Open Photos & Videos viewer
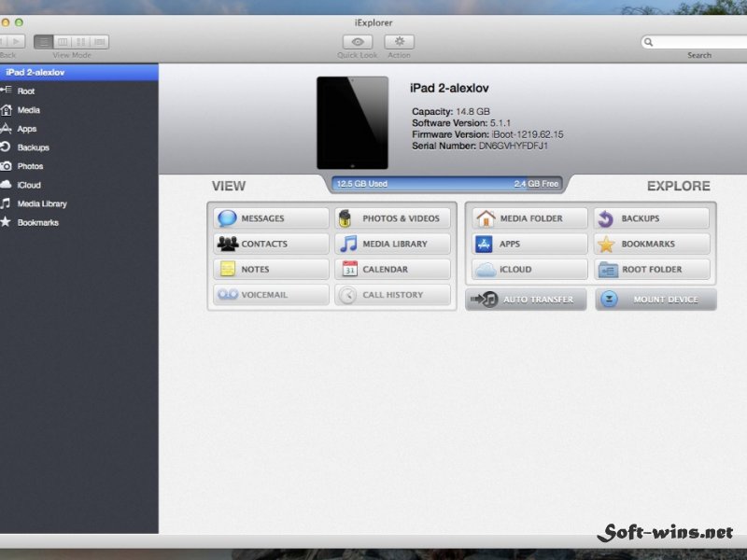Viewport: 747px width, 560px height. tap(392, 218)
